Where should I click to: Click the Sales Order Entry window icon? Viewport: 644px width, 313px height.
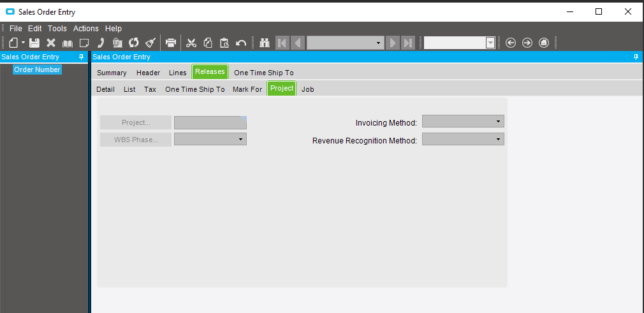[10, 12]
